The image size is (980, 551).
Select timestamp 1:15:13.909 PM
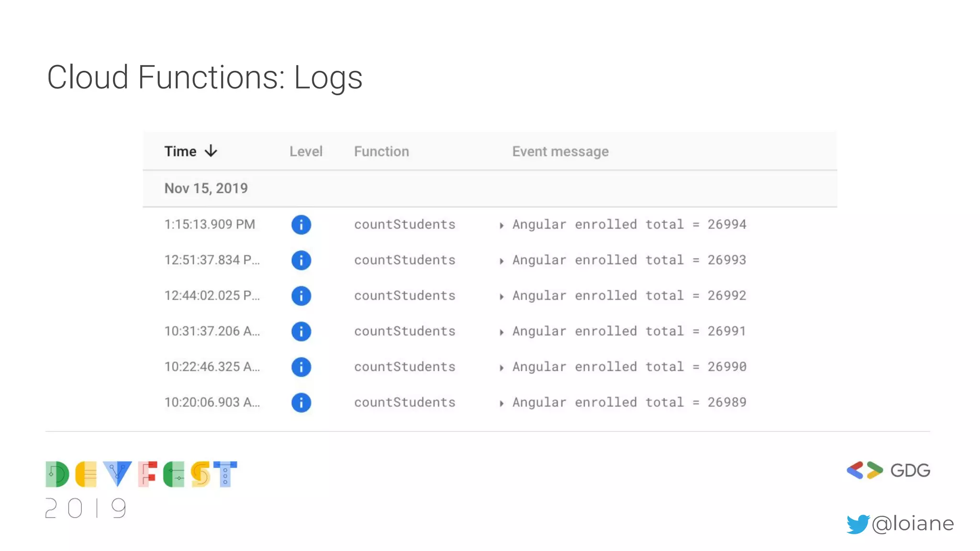210,224
